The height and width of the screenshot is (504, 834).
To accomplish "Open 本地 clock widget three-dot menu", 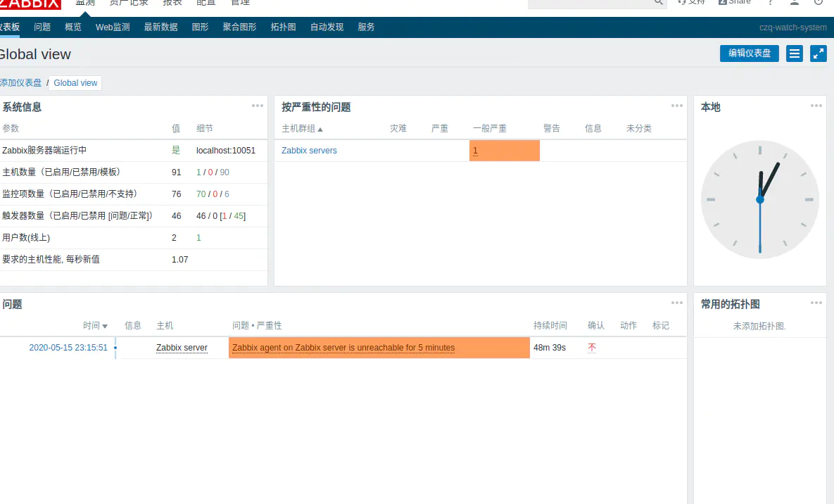I will point(816,106).
